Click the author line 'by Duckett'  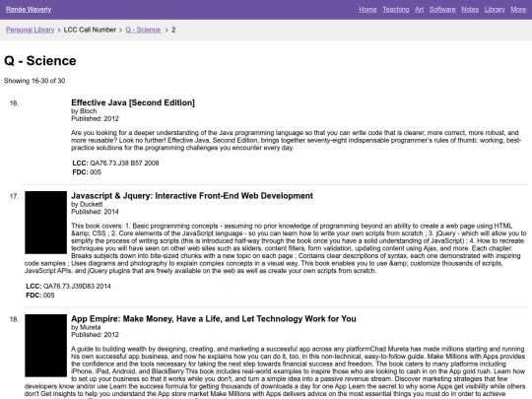[x=87, y=204]
